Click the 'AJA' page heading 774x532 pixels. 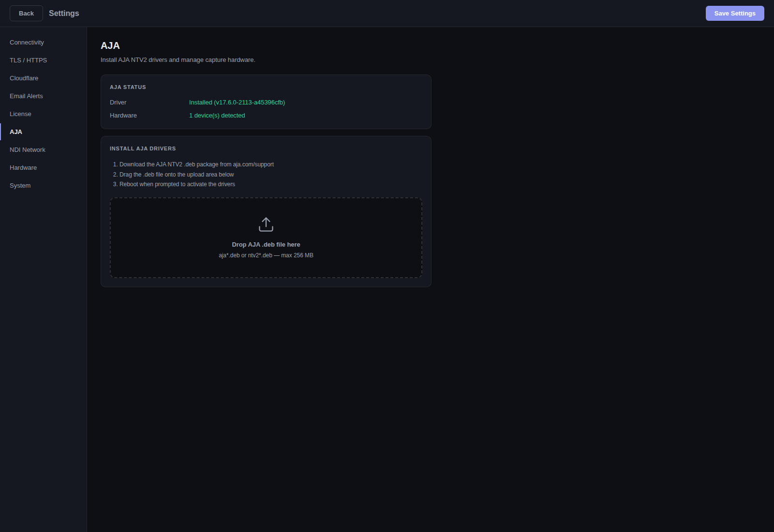[110, 45]
